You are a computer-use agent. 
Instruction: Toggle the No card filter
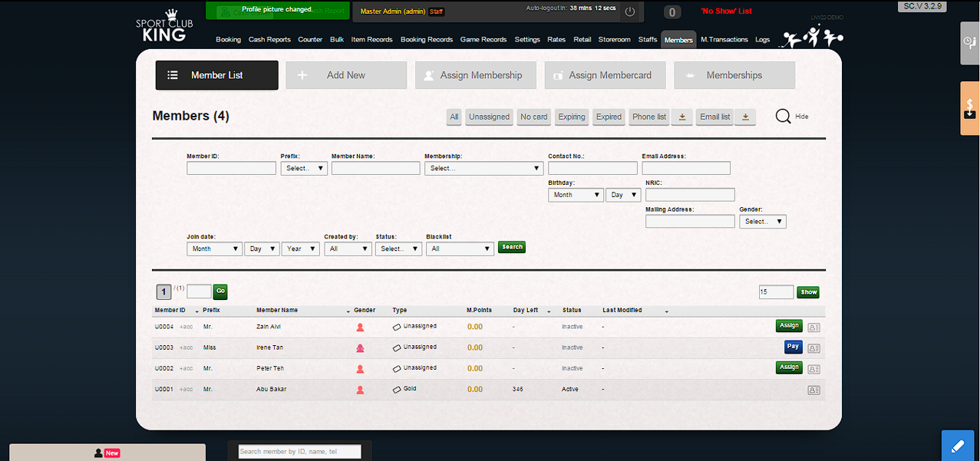[x=533, y=117]
